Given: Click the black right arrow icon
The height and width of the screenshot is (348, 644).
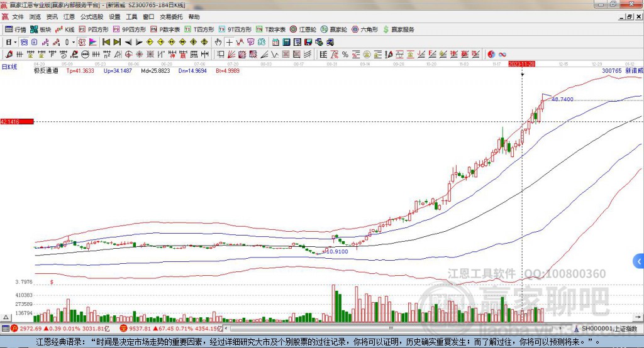Looking at the screenshot, I should [139, 42].
